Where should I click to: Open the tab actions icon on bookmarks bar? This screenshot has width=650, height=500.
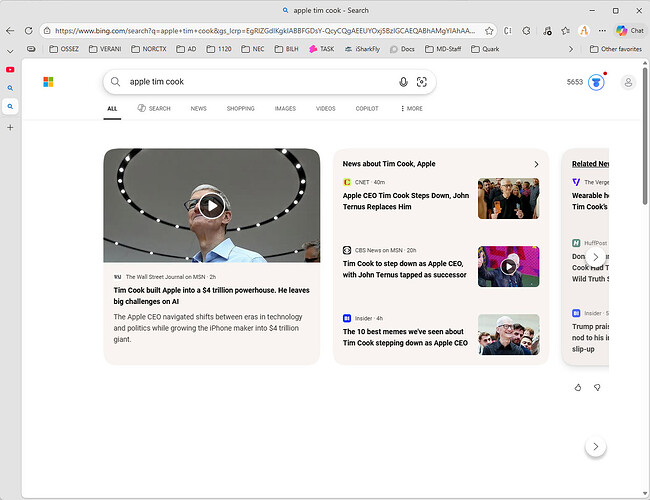31,49
